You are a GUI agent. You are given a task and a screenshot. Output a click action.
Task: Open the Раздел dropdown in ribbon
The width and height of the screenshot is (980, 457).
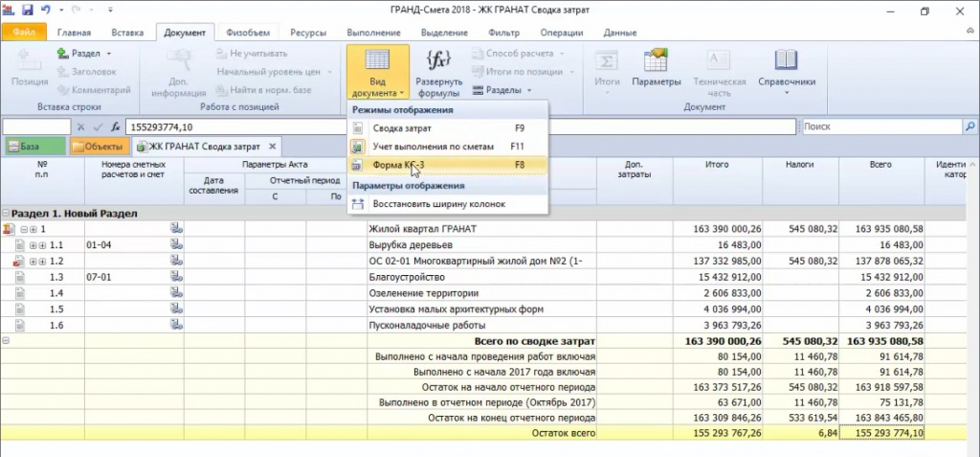click(84, 54)
